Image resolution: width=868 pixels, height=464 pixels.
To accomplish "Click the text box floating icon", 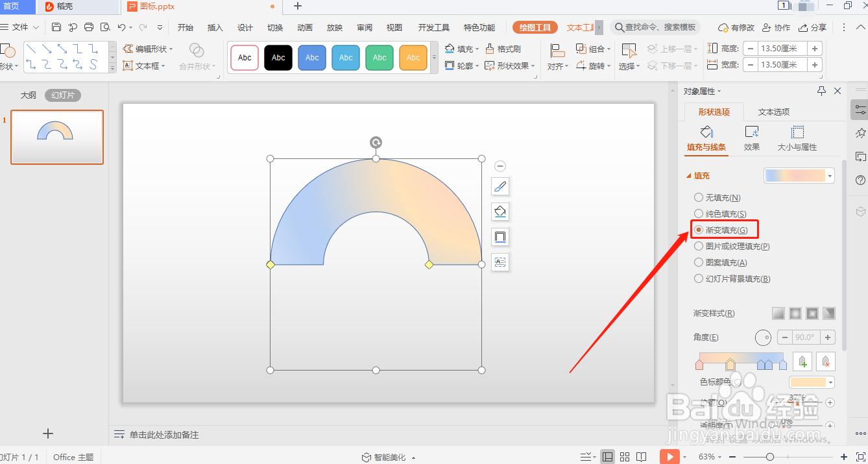I will pyautogui.click(x=500, y=262).
